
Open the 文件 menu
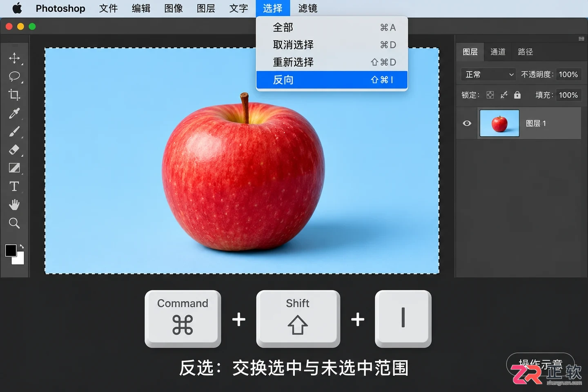coord(109,8)
